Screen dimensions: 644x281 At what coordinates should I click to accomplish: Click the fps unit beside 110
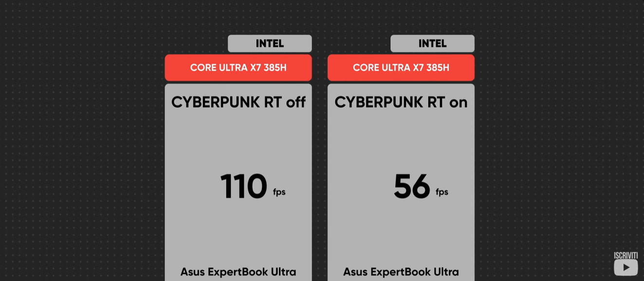pyautogui.click(x=279, y=192)
